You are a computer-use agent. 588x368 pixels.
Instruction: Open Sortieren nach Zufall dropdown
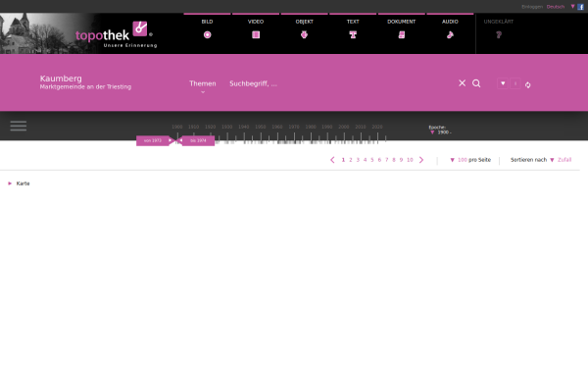(x=562, y=160)
